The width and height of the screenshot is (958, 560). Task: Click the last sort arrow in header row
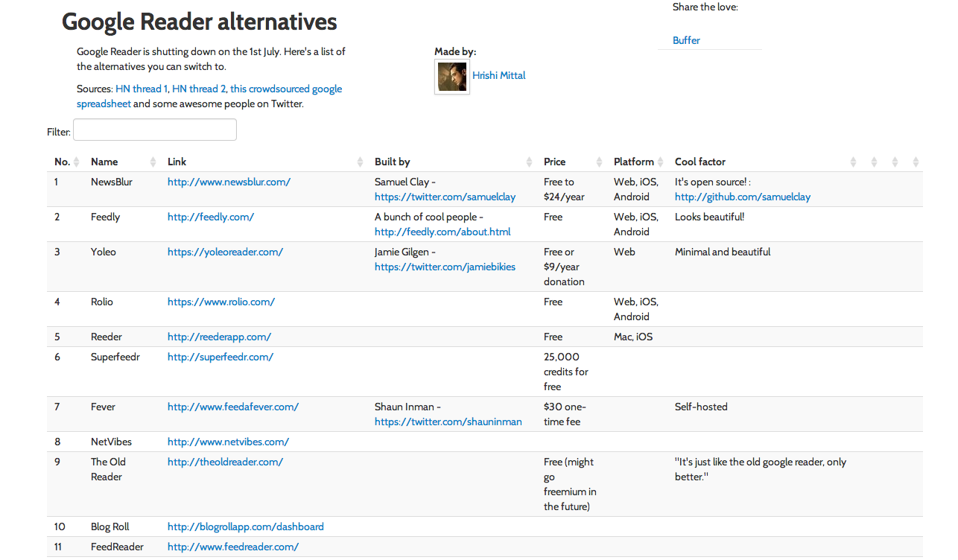tap(916, 162)
